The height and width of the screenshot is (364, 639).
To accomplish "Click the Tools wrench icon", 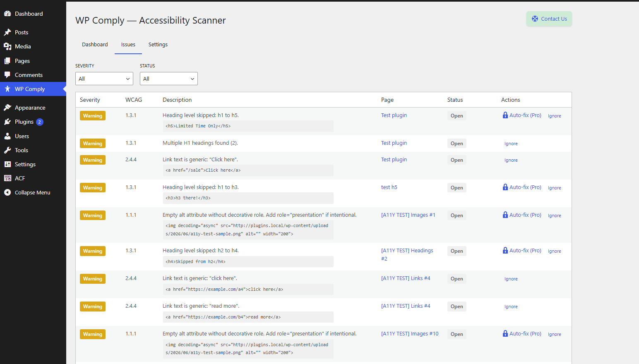I will (x=7, y=150).
